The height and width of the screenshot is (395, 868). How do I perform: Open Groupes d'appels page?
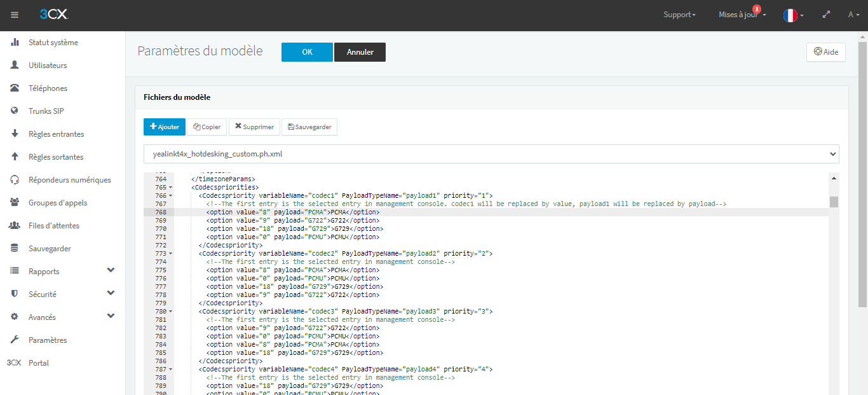pos(58,203)
